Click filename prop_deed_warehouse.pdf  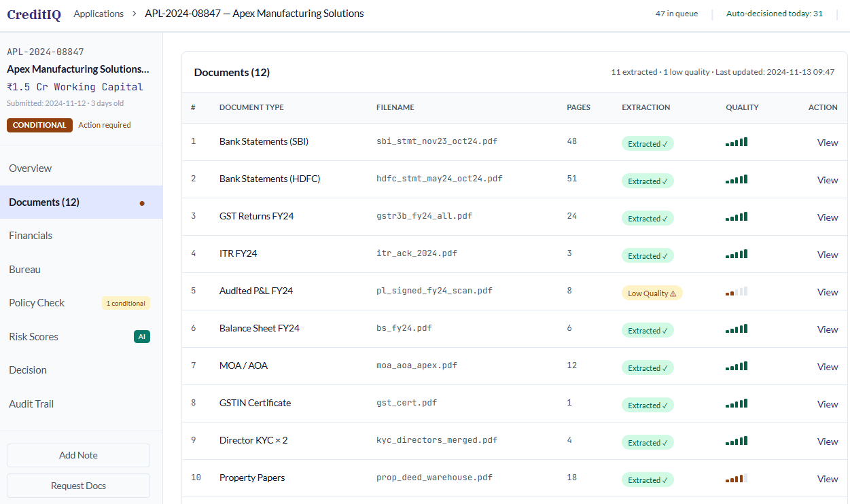434,478
